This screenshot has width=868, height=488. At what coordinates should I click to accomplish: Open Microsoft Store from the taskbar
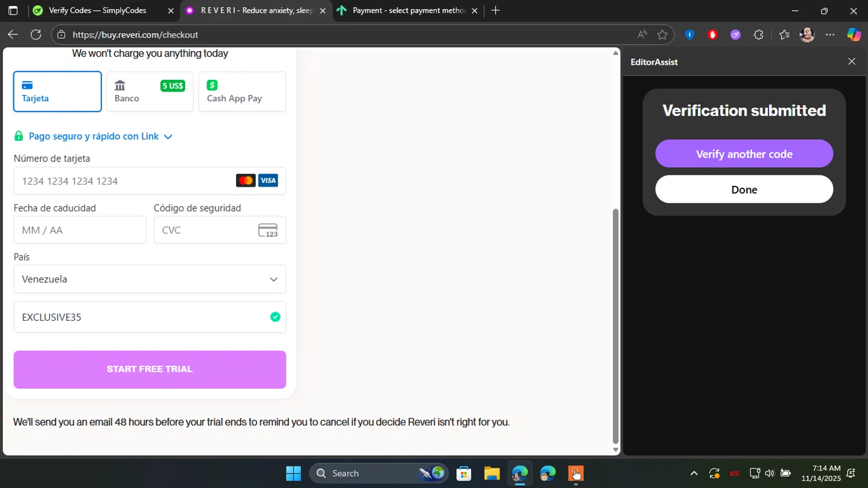click(464, 474)
